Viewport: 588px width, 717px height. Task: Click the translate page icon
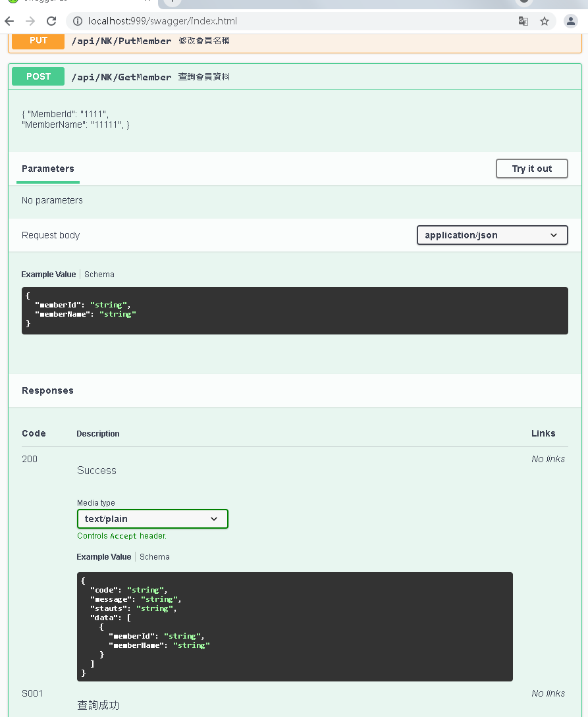pyautogui.click(x=523, y=21)
